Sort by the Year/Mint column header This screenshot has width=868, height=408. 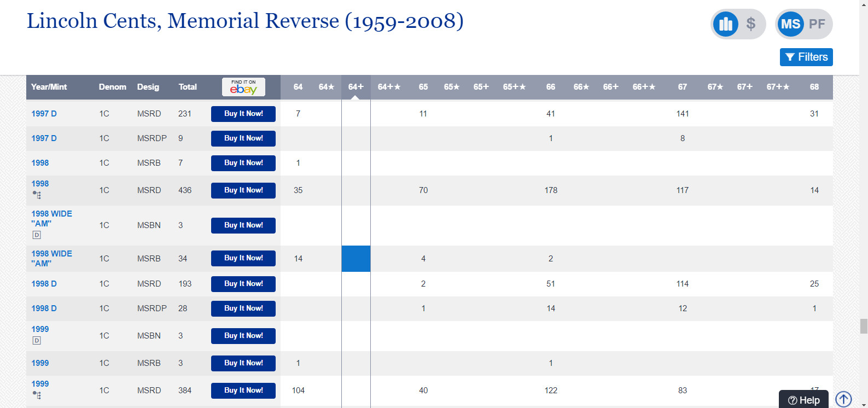(x=49, y=87)
